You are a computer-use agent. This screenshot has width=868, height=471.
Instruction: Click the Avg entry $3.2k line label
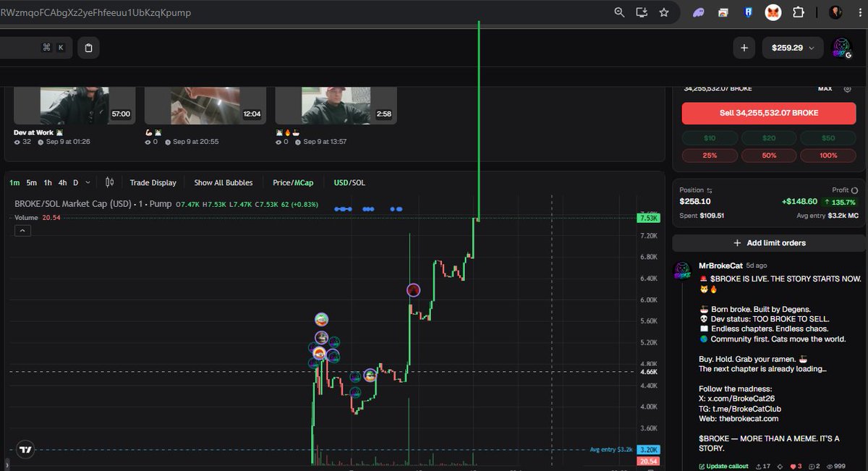point(611,449)
